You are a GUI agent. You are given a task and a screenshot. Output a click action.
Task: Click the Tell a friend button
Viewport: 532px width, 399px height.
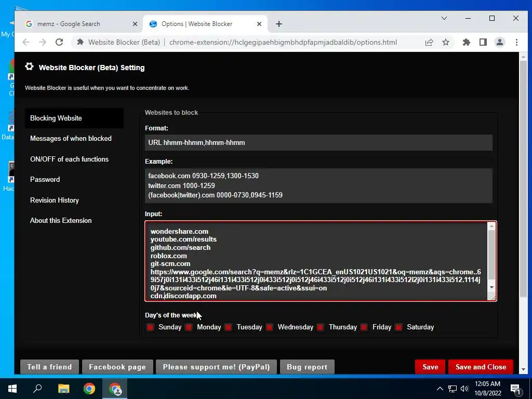[x=49, y=367]
